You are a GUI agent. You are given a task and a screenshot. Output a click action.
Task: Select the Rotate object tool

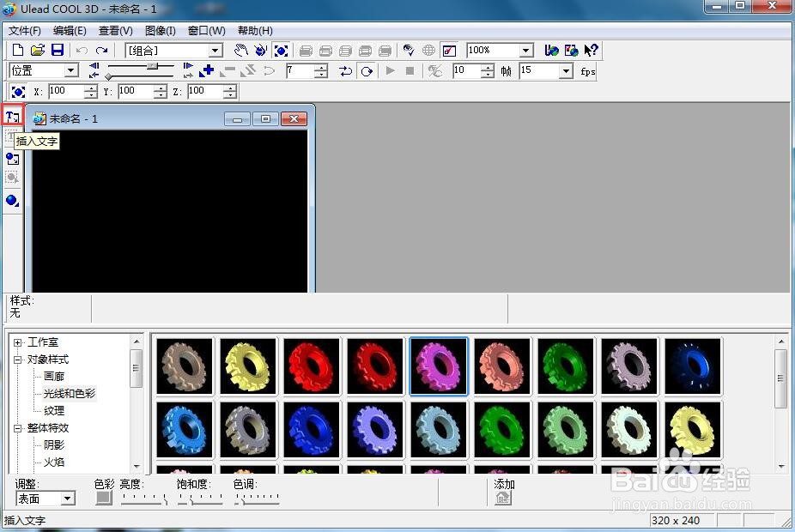(x=261, y=50)
